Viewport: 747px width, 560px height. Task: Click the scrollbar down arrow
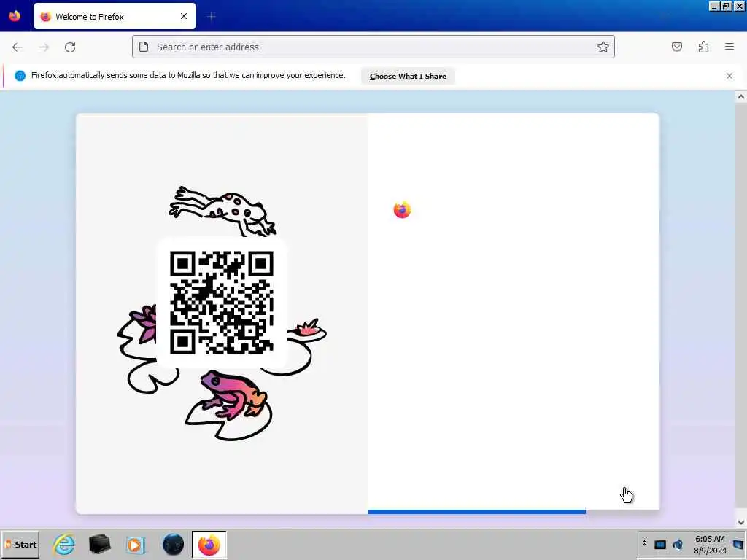click(x=741, y=522)
